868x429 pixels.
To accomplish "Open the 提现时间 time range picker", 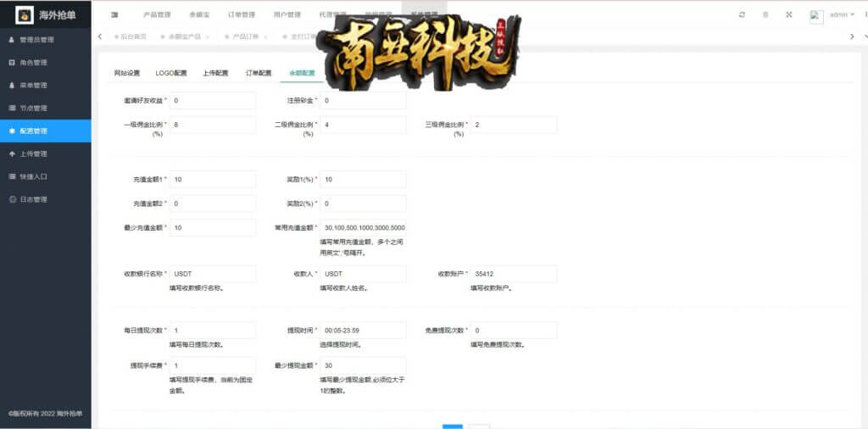I will coord(363,331).
